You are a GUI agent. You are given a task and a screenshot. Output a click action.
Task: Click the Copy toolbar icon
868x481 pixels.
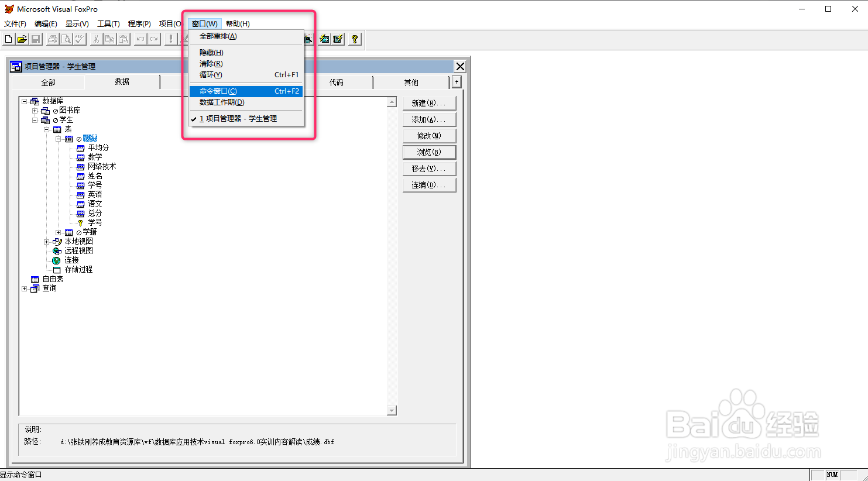tap(110, 39)
